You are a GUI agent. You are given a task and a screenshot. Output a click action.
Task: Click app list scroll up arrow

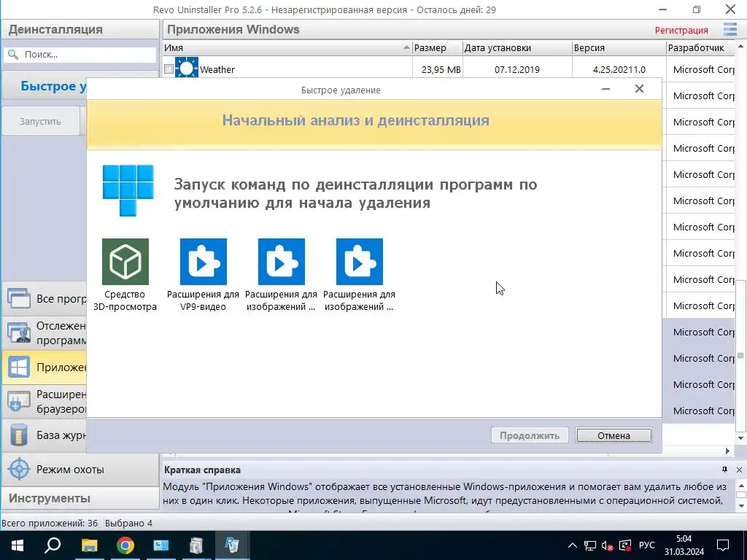tap(741, 46)
